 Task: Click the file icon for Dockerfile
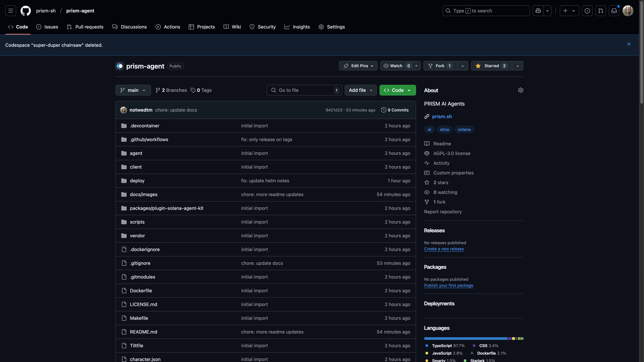coord(124,291)
